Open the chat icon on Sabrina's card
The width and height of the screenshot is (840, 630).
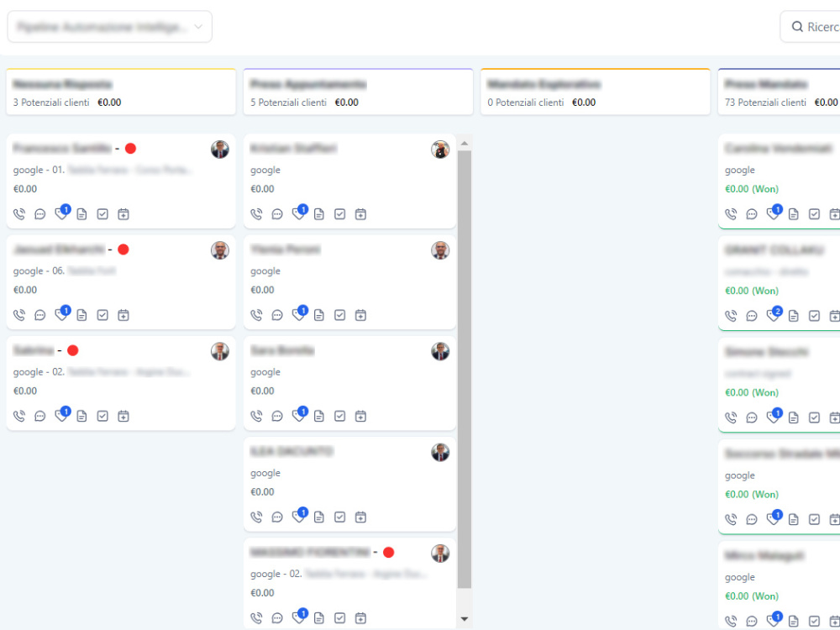[40, 417]
